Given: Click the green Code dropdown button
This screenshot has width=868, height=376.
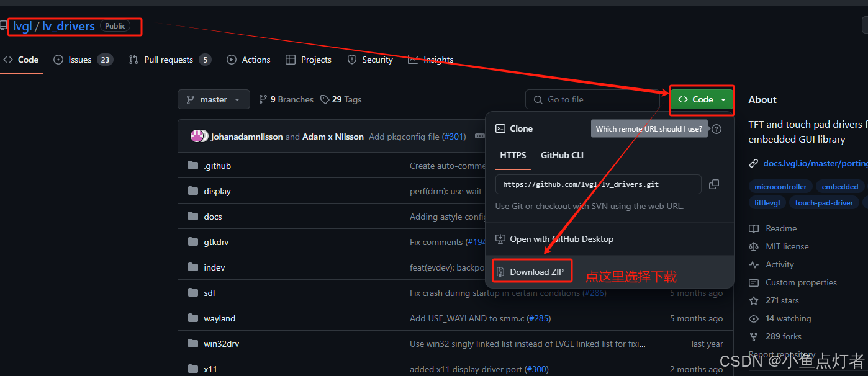Looking at the screenshot, I should [702, 99].
